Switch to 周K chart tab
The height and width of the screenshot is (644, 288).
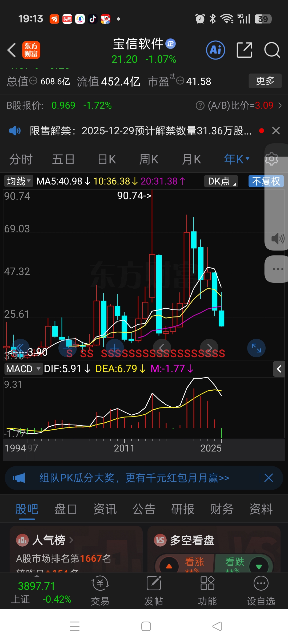click(149, 159)
